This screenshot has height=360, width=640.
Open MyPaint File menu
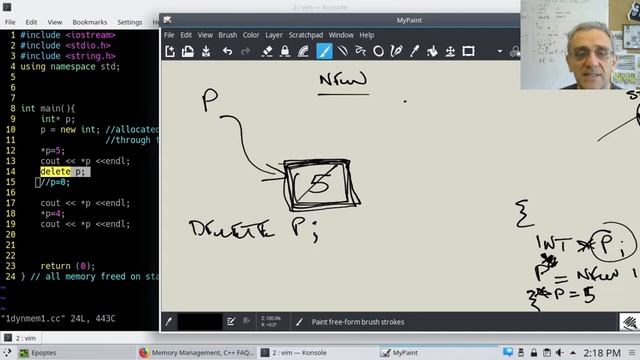[x=169, y=35]
